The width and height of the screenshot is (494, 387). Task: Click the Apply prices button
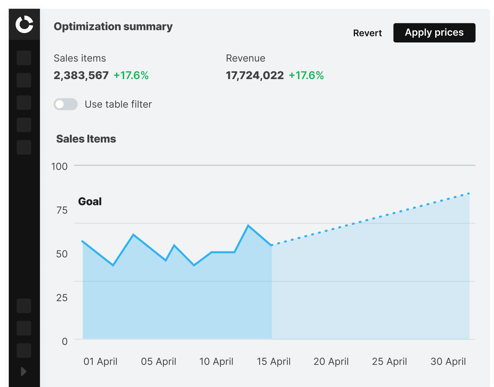pos(434,33)
